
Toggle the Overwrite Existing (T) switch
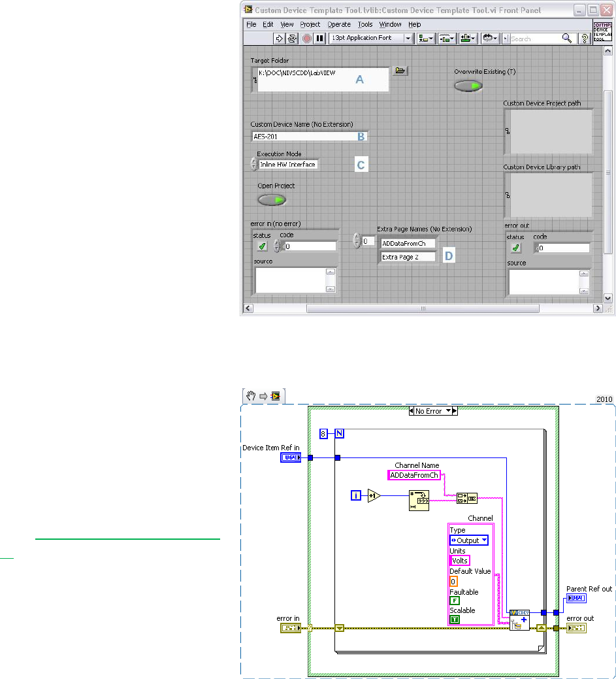(468, 86)
